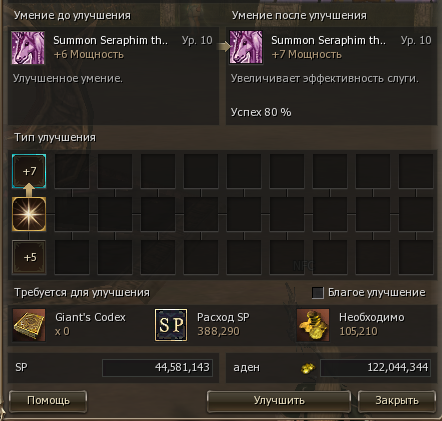Screen dimensions: 442x421
Task: Click the gold coins adena cost icon
Action: (313, 325)
